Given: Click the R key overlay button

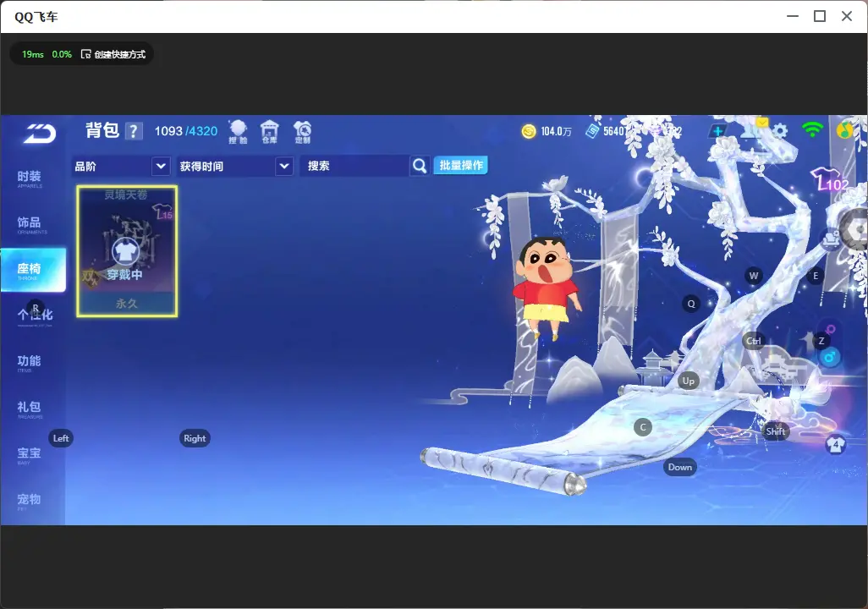Looking at the screenshot, I should [36, 309].
